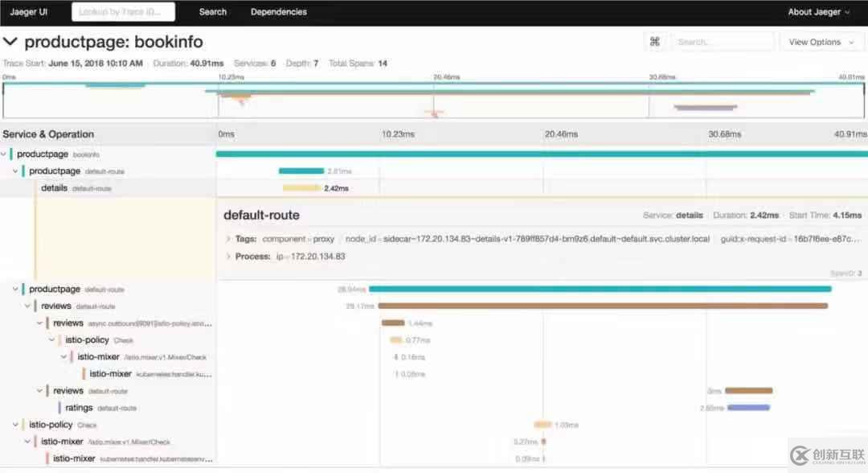This screenshot has width=868, height=473.
Task: Click Trace Start June 15, 2018 text
Action: pyautogui.click(x=72, y=63)
